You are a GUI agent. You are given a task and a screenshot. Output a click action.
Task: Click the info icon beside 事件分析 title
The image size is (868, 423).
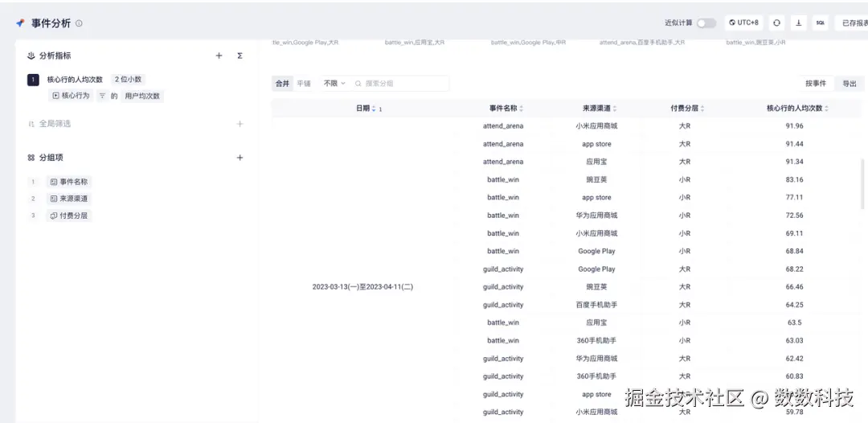point(79,23)
